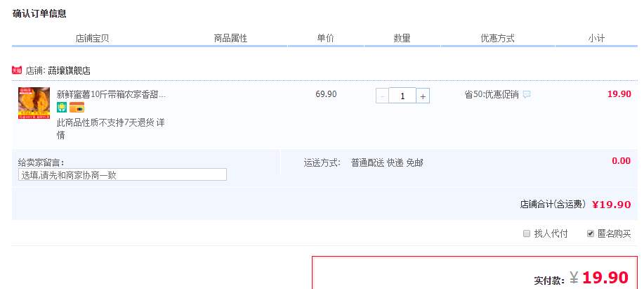
Task: Click the 实付款 ¥19.90 final amount
Action: (581, 278)
